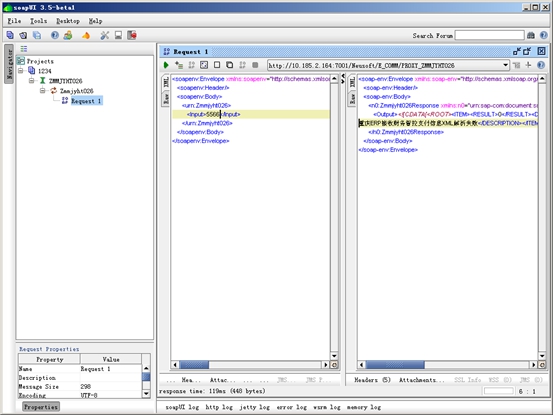This screenshot has height=415, width=553.
Task: Open the response Headers (5) tab
Action: (372, 380)
